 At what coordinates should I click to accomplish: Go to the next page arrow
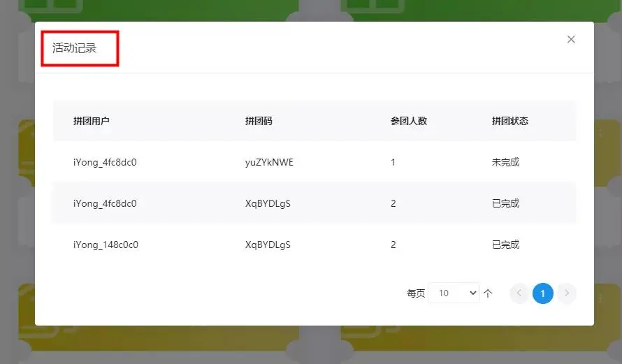(x=567, y=293)
